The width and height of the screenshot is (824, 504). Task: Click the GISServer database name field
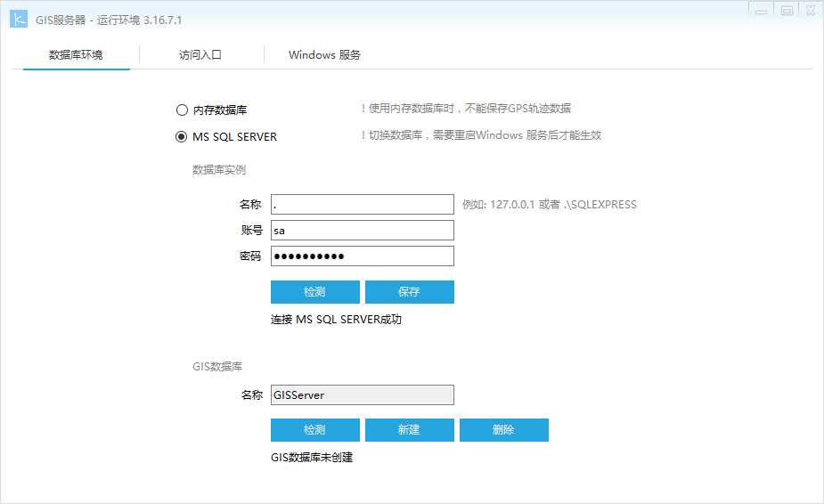(362, 394)
